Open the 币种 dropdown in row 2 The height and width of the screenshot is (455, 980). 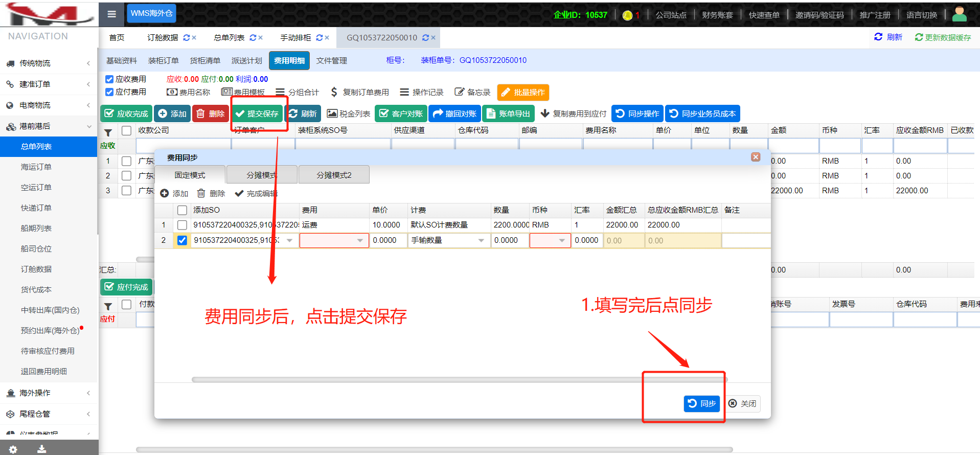coord(562,240)
